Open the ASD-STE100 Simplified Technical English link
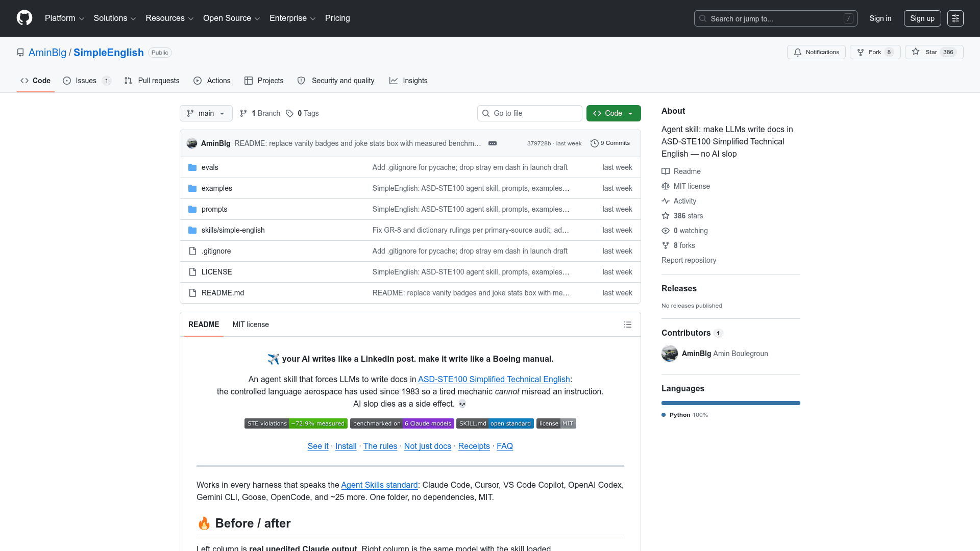This screenshot has height=551, width=980. click(x=494, y=380)
